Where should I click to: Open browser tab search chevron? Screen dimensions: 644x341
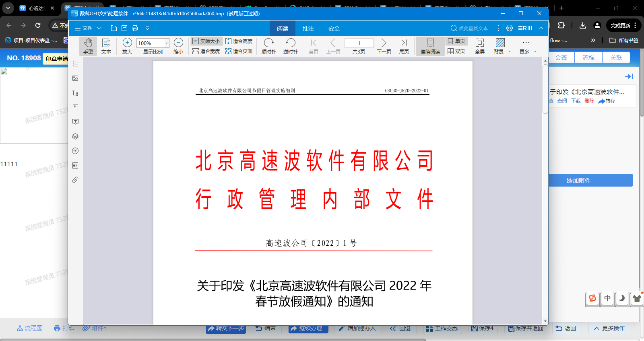coord(8,8)
